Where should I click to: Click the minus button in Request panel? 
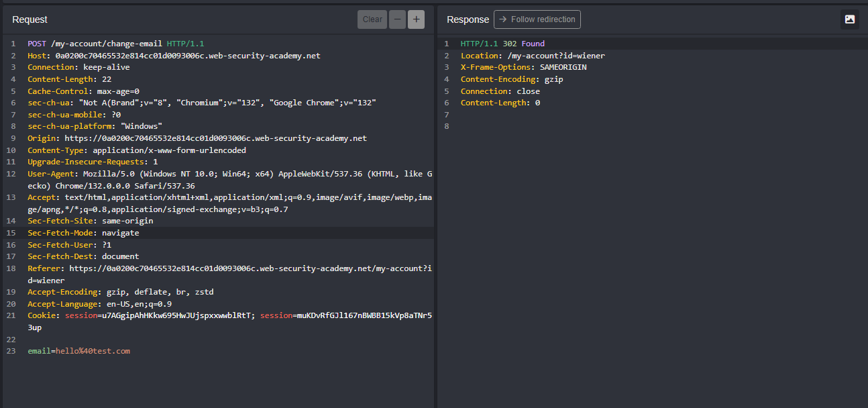[x=397, y=19]
